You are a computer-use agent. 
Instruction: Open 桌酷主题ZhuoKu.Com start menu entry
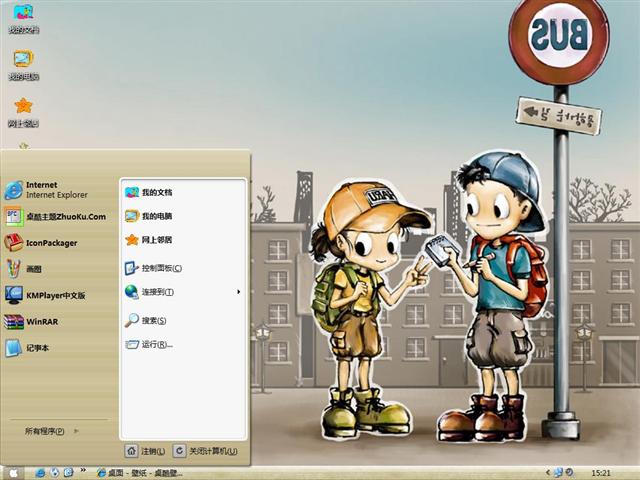(55, 216)
